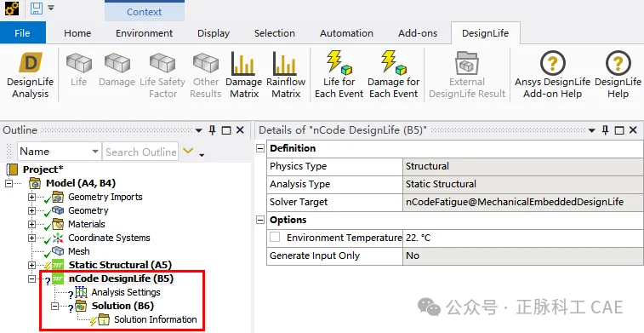Select the DesignLife ribbon tab
The image size is (644, 333).
coord(486,33)
